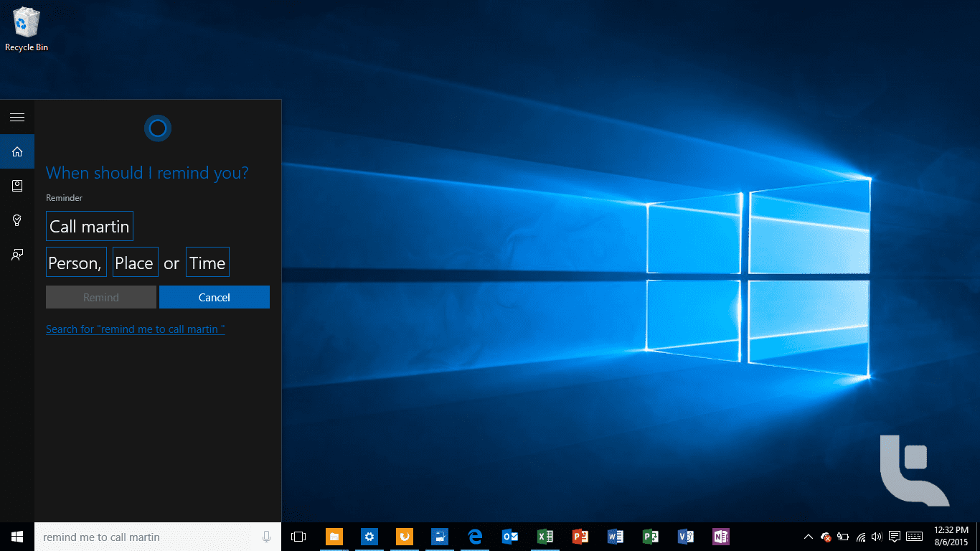
Task: Choose the Time reminder option
Action: pos(208,263)
